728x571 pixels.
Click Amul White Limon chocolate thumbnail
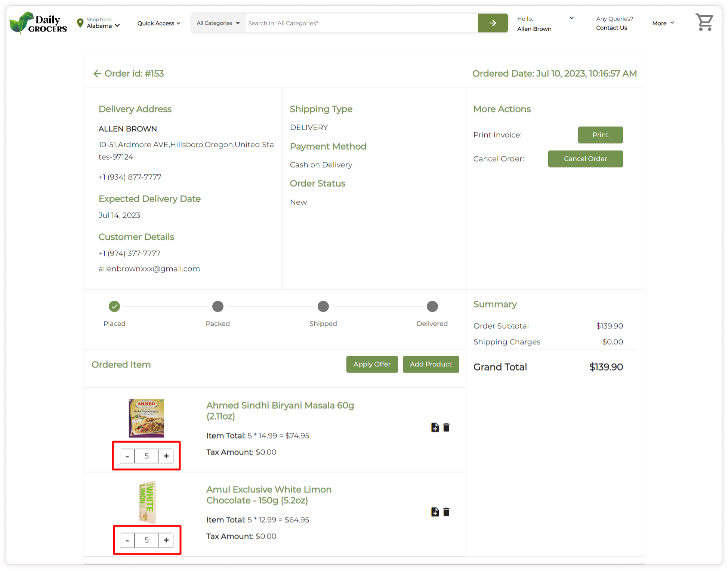point(147,502)
